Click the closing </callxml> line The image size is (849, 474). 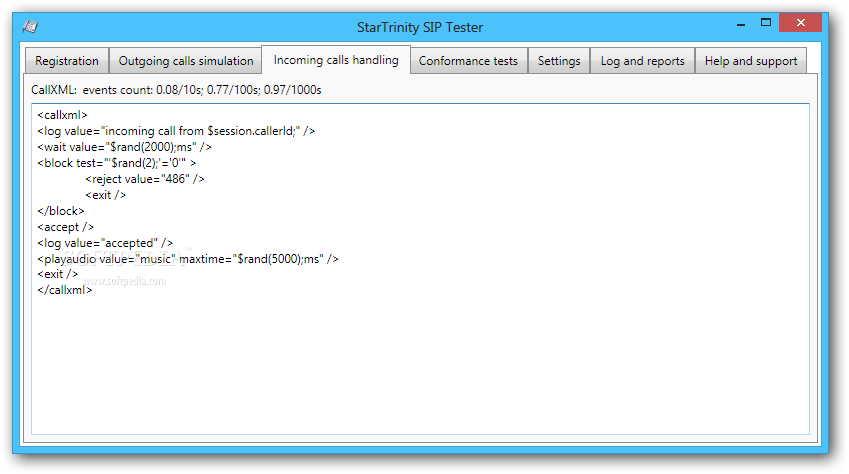[x=64, y=290]
